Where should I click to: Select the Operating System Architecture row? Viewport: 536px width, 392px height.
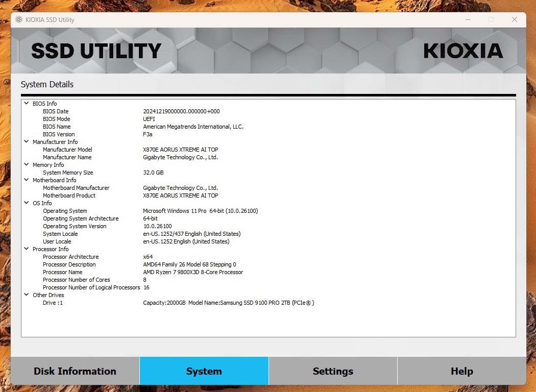pyautogui.click(x=269, y=218)
